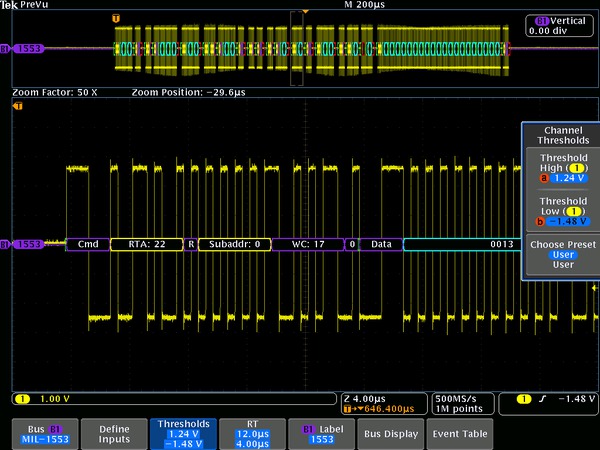Click the B1 1553 bus indicator beside main waveform
600x450 pixels.
(x=31, y=244)
